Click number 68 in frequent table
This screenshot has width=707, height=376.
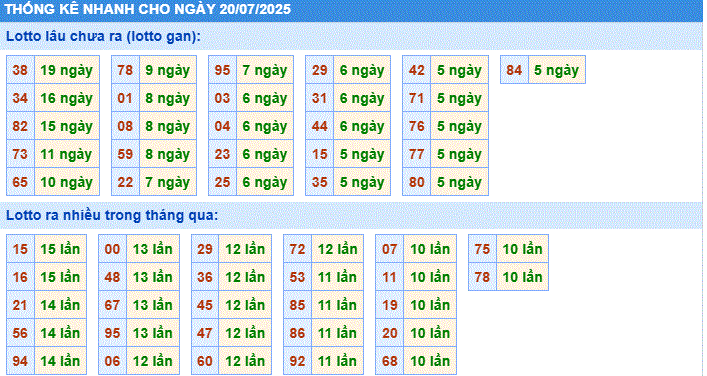pyautogui.click(x=390, y=361)
